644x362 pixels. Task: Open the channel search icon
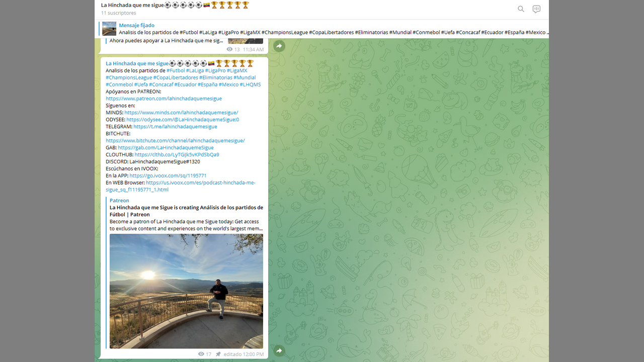point(521,9)
